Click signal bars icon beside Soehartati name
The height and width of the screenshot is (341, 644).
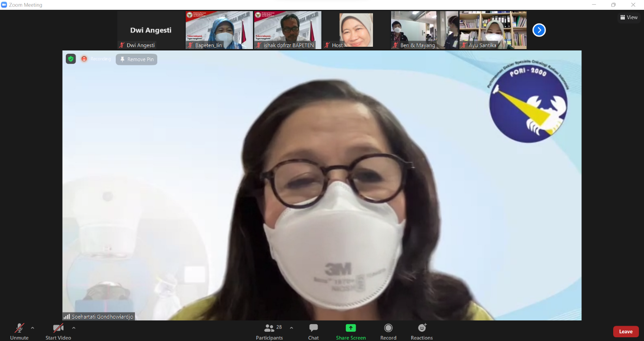click(x=67, y=317)
